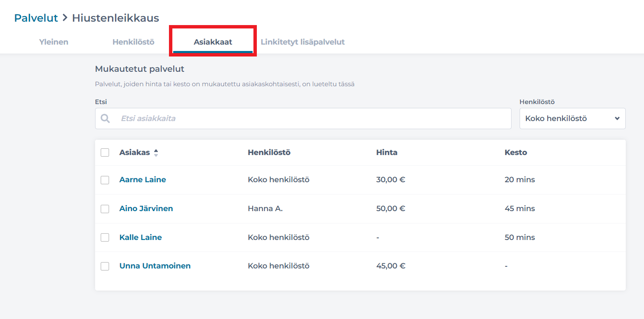The width and height of the screenshot is (644, 319).
Task: Click the search magnifier icon
Action: [105, 119]
